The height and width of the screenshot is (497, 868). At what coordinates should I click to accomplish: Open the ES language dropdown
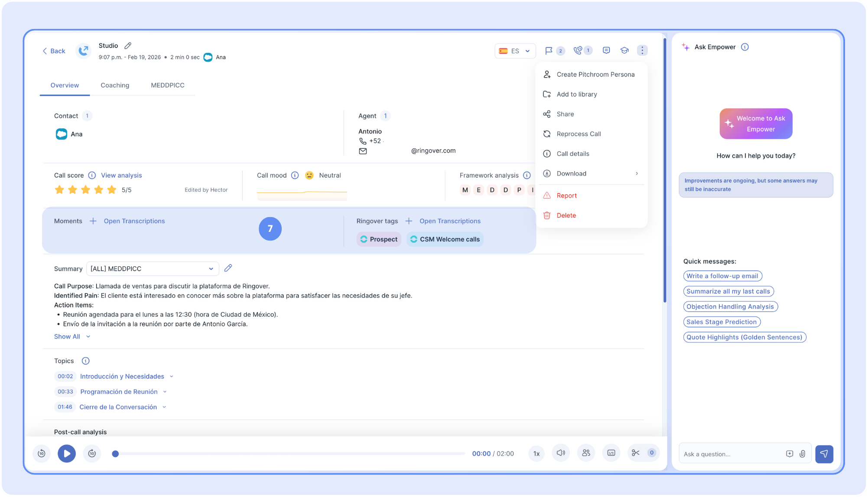pyautogui.click(x=515, y=51)
